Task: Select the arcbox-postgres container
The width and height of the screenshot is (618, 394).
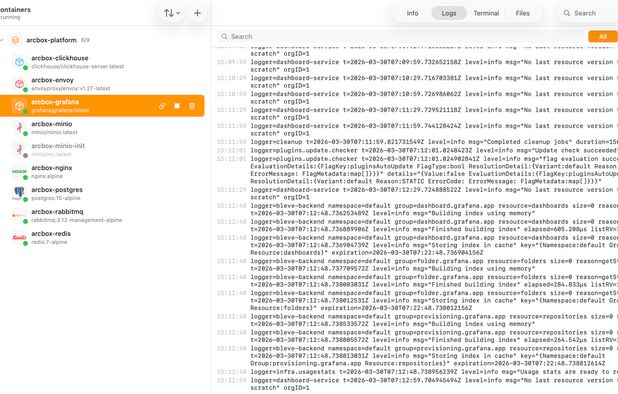Action: coord(102,193)
